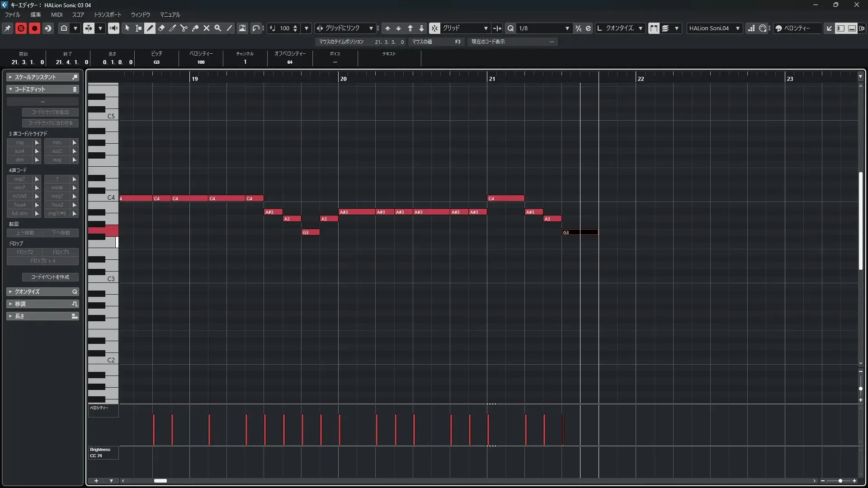Pick the Zoom magnifier tool

coord(218,28)
